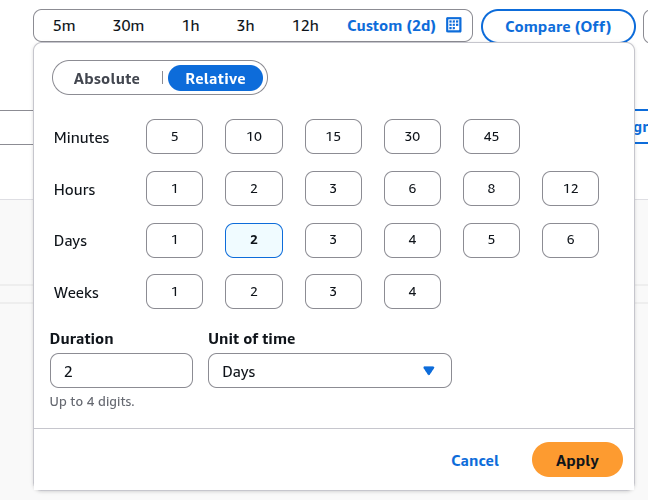The height and width of the screenshot is (500, 648).
Task: Select the 12h quick range tab
Action: click(x=305, y=26)
